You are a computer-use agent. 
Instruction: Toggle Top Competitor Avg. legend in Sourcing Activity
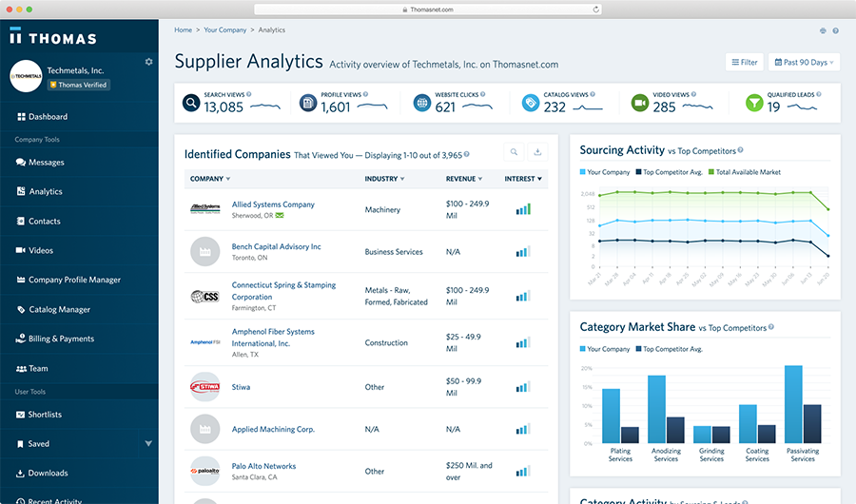tap(670, 172)
